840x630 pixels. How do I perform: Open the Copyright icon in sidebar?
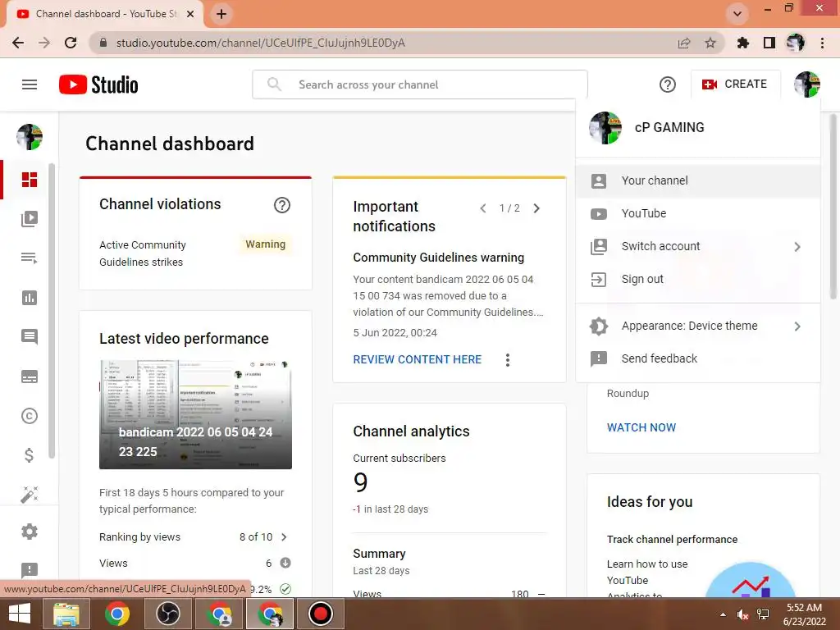(30, 416)
